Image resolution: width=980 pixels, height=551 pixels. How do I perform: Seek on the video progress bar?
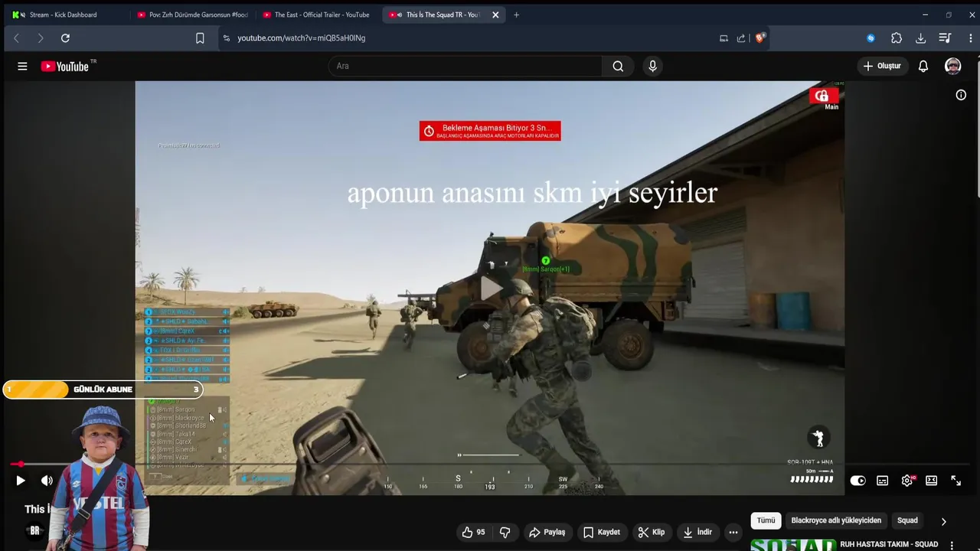point(490,465)
